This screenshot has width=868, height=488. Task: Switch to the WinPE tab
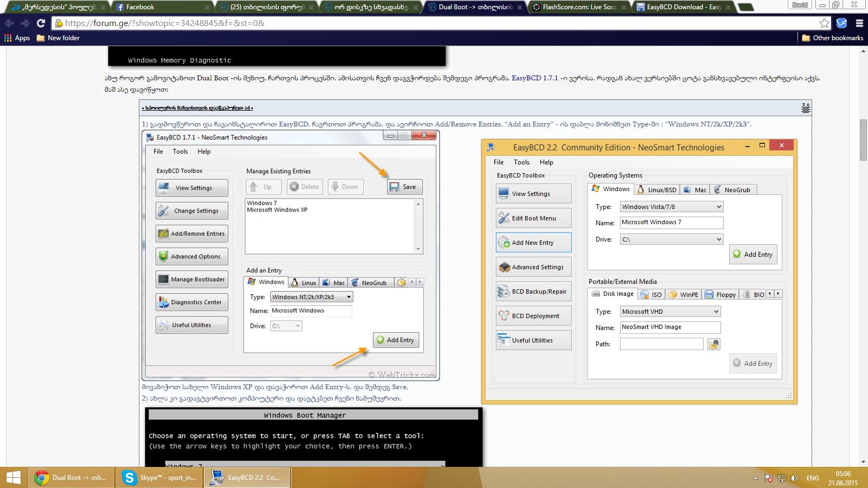[683, 295]
